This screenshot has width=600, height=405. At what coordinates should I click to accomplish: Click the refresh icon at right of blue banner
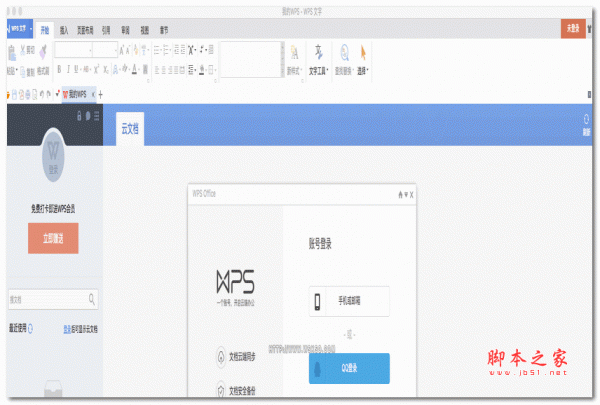pos(586,119)
